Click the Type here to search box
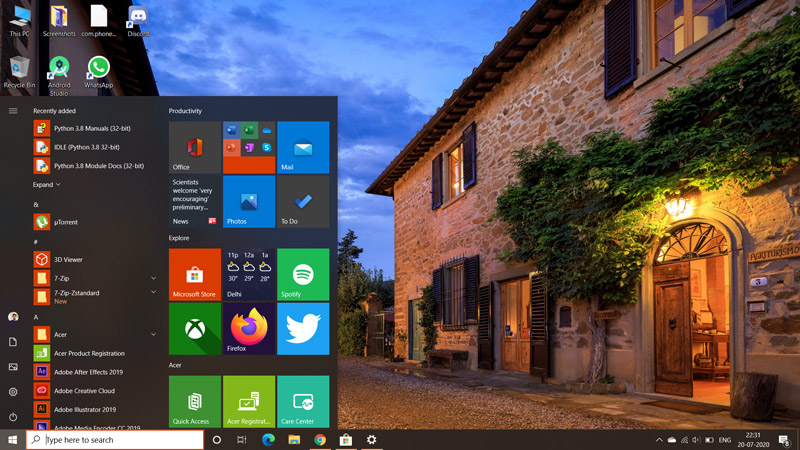Image resolution: width=800 pixels, height=450 pixels. click(115, 439)
